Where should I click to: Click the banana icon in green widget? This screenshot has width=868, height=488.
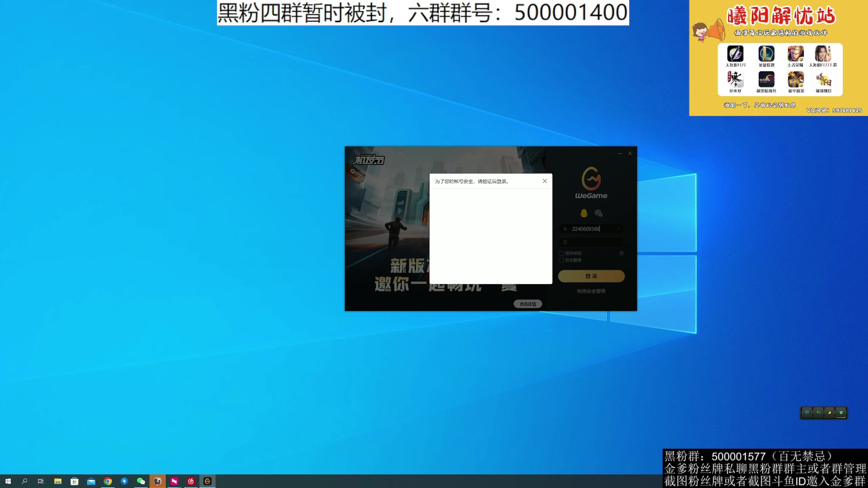tap(829, 412)
